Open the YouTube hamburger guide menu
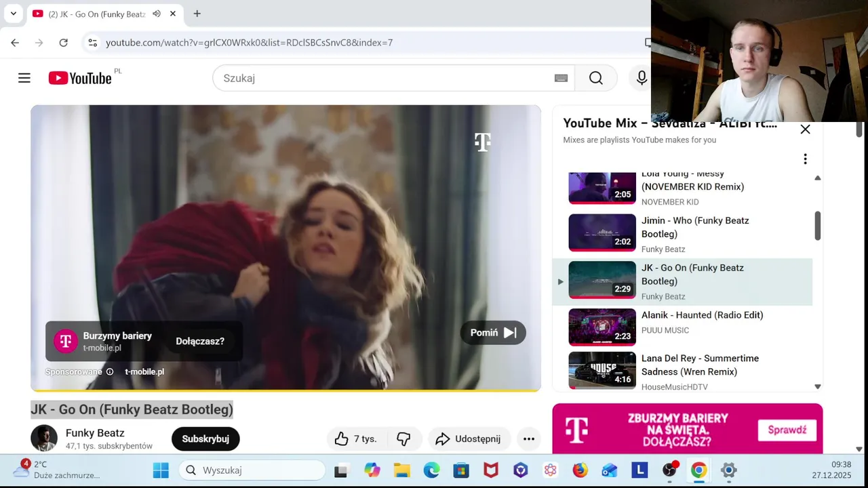The image size is (868, 488). click(24, 78)
